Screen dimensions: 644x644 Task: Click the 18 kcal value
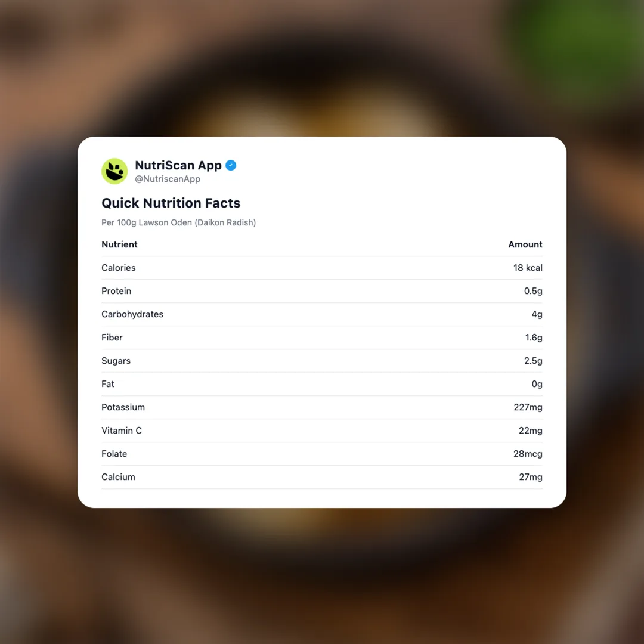click(528, 268)
